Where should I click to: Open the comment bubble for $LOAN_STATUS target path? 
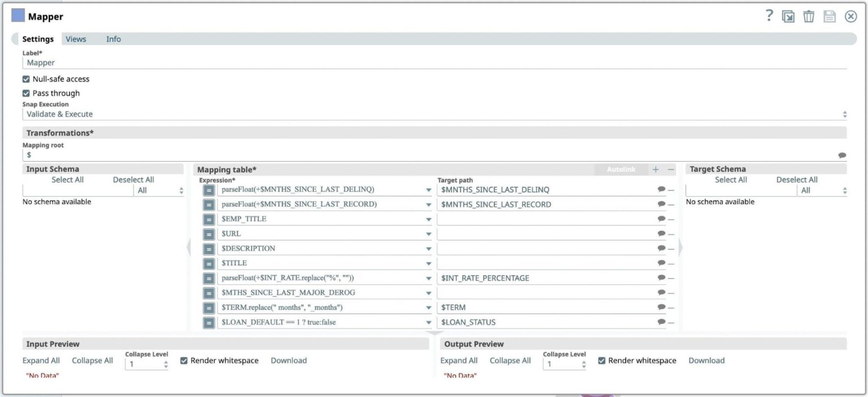pyautogui.click(x=661, y=322)
